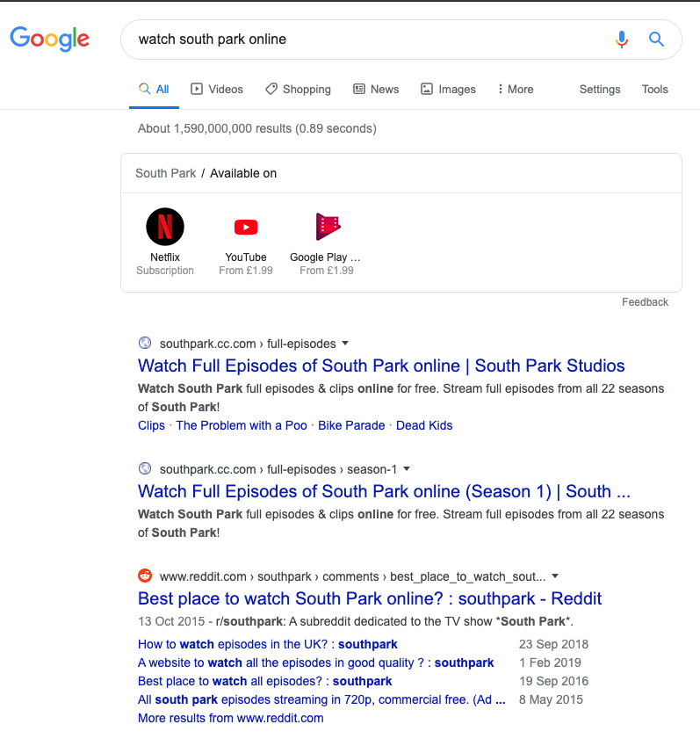Open dropdown arrow beside season-1 result URL
The width and height of the screenshot is (700, 746).
click(x=407, y=469)
